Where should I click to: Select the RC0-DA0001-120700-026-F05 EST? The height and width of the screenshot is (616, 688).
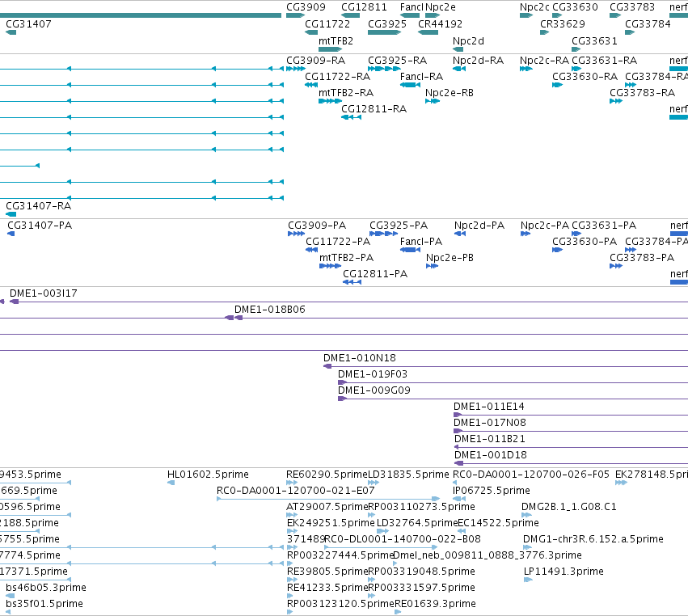pos(454,483)
